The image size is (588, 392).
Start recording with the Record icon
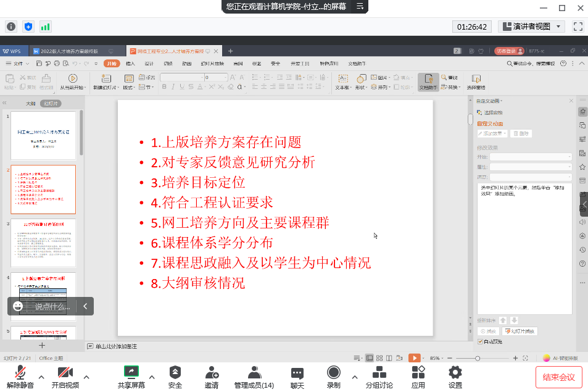[334, 372]
